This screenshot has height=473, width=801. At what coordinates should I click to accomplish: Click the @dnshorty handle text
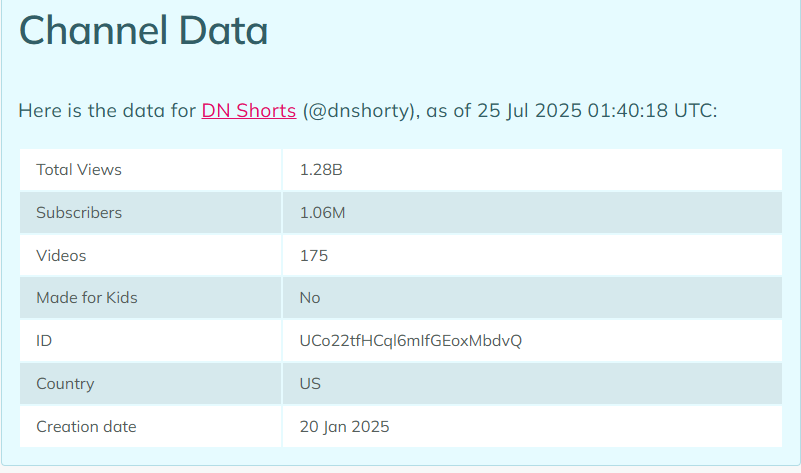pyautogui.click(x=358, y=111)
